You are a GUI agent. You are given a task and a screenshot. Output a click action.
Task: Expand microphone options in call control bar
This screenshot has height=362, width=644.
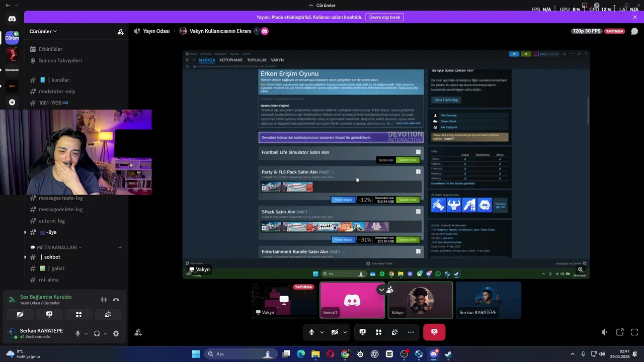[x=322, y=332]
